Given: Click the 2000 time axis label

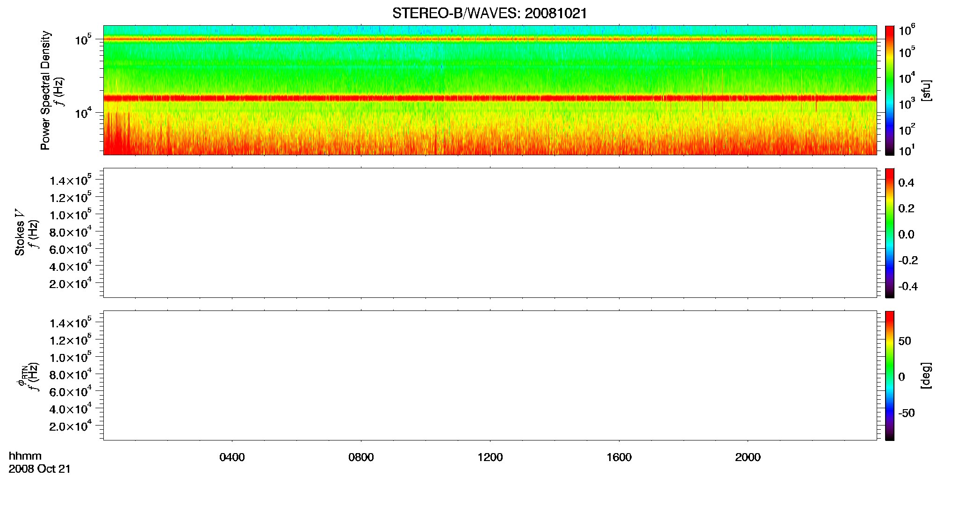Looking at the screenshot, I should pyautogui.click(x=748, y=457).
